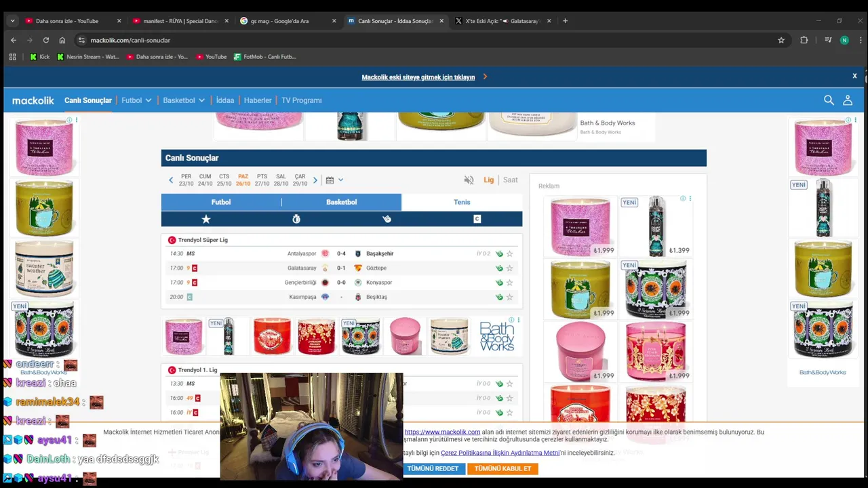
Task: Switch to gs maçı Google tab
Action: pos(288,21)
